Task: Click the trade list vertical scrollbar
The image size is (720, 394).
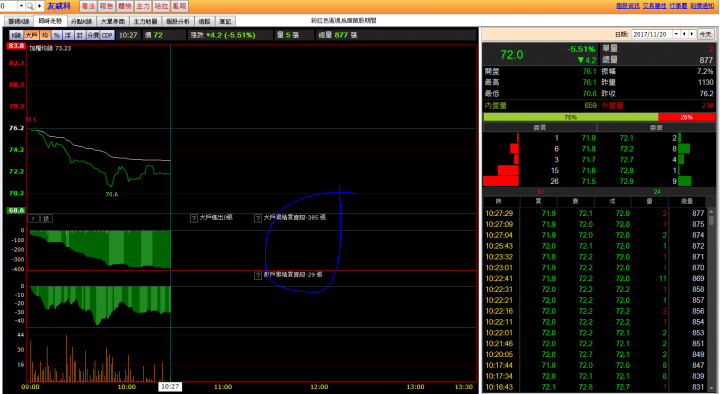Action: pos(712,300)
